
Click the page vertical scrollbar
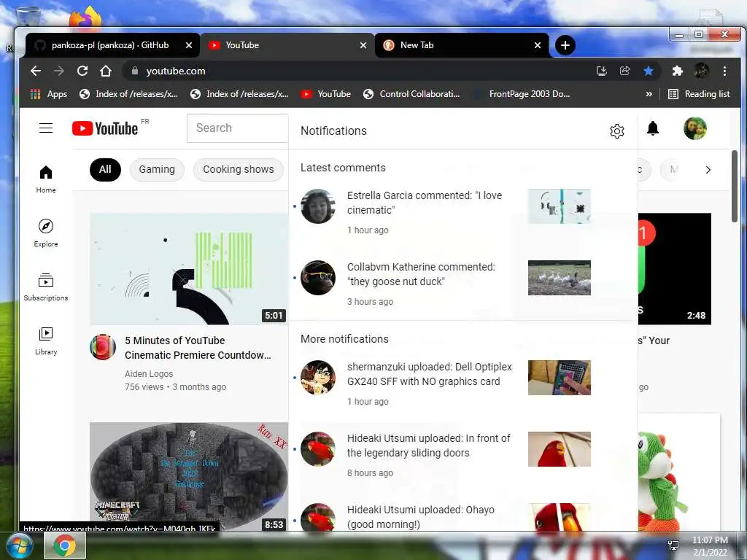coord(735,186)
